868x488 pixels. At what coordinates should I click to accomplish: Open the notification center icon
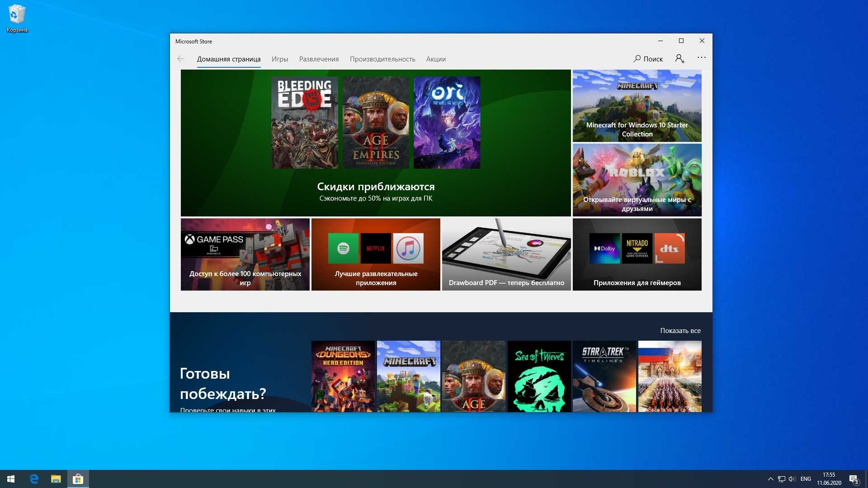pyautogui.click(x=854, y=479)
